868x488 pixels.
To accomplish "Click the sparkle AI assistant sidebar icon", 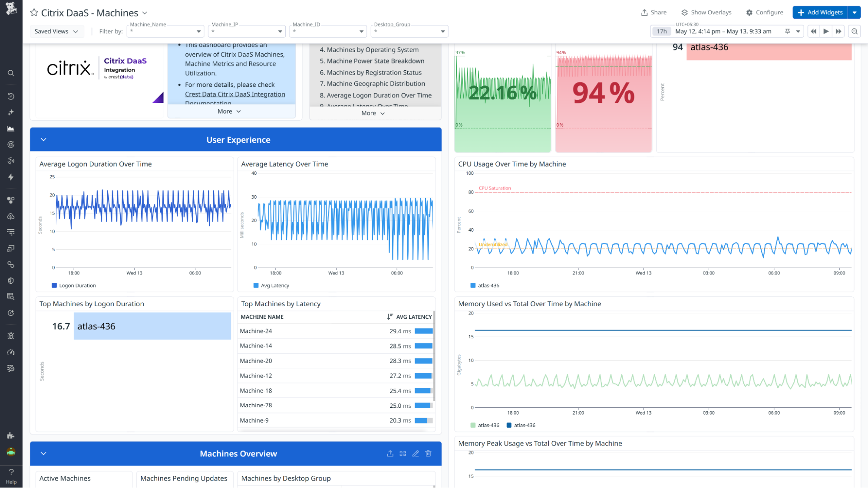I will [x=11, y=112].
